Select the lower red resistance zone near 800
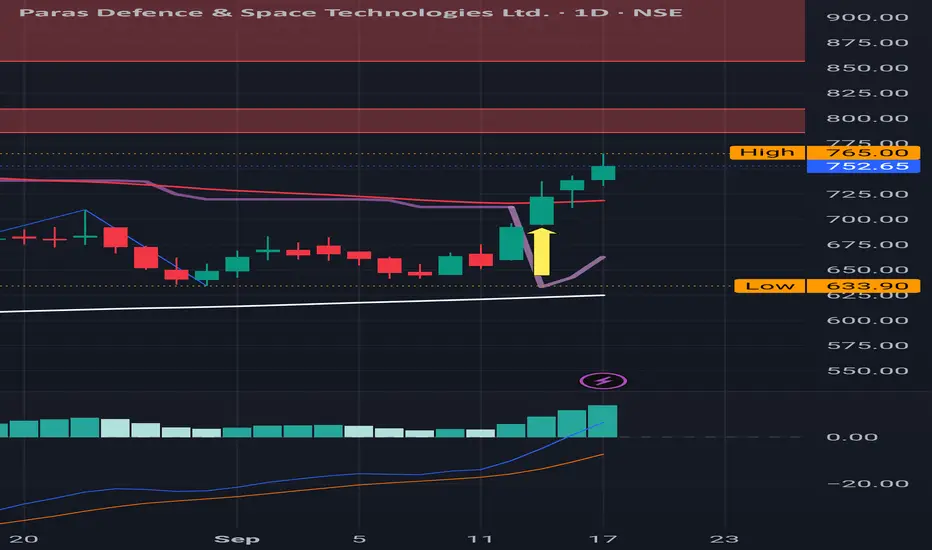Image resolution: width=932 pixels, height=550 pixels. 402,121
